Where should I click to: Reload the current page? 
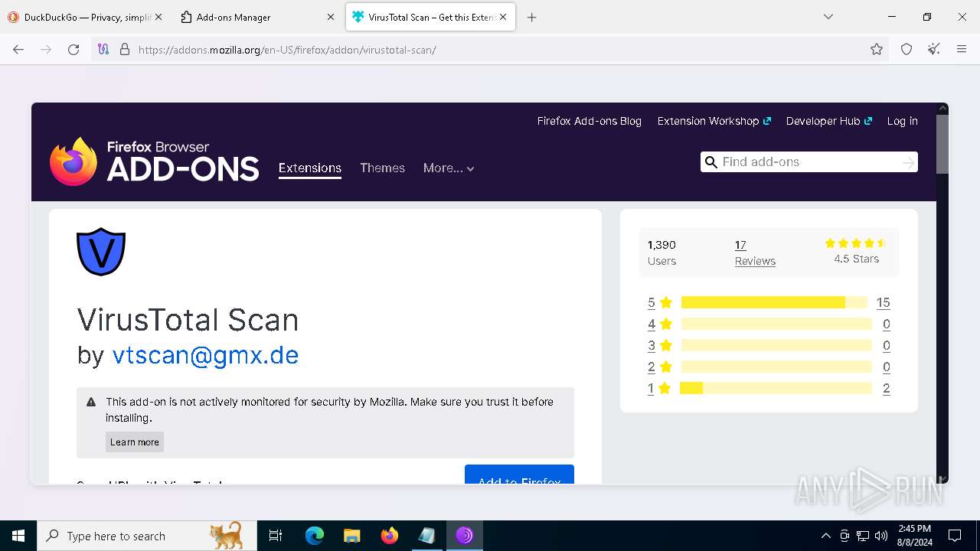(x=73, y=50)
